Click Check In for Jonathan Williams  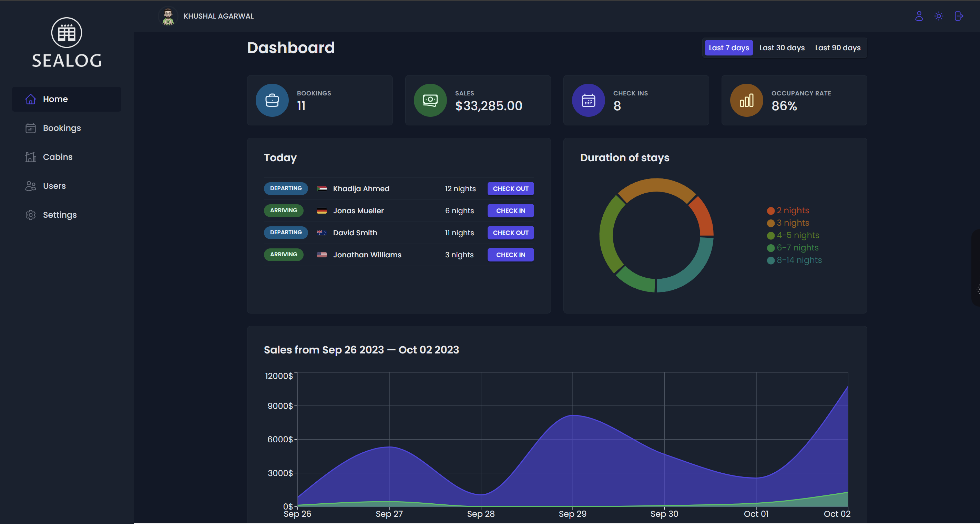(510, 255)
